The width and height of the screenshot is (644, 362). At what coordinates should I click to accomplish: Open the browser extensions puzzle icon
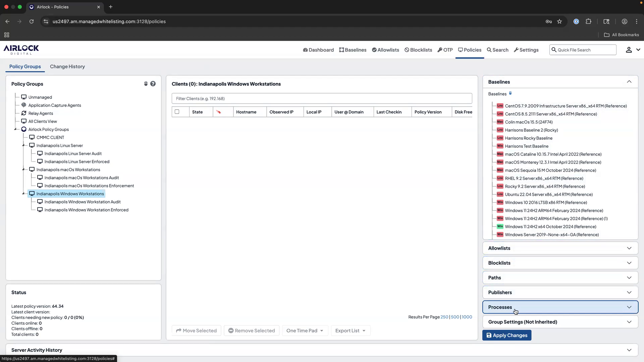coord(589,21)
